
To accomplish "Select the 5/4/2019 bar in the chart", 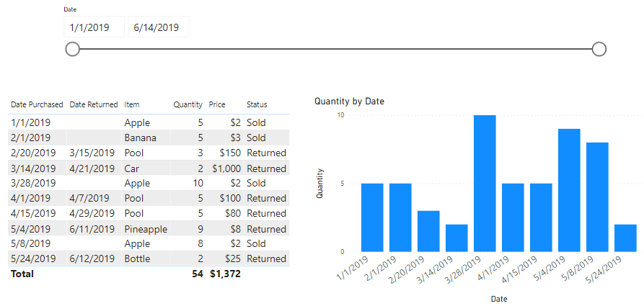I will [569, 190].
